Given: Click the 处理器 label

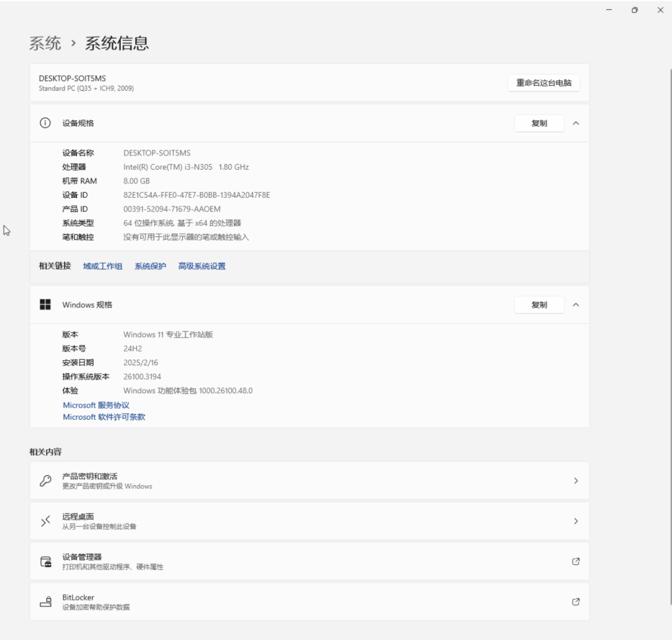Looking at the screenshot, I should click(74, 167).
